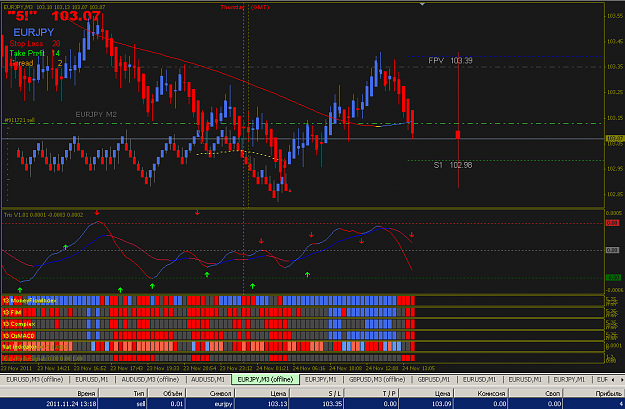Image resolution: width=625 pixels, height=409 pixels.
Task: Sort trades by the Объём column
Action: click(167, 393)
